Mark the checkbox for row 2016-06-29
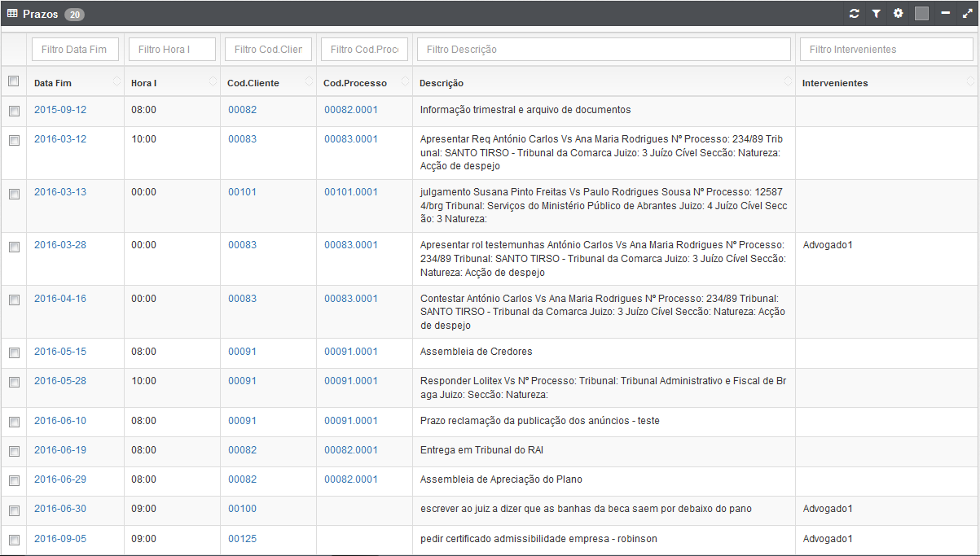The height and width of the screenshot is (556, 980). click(x=14, y=480)
